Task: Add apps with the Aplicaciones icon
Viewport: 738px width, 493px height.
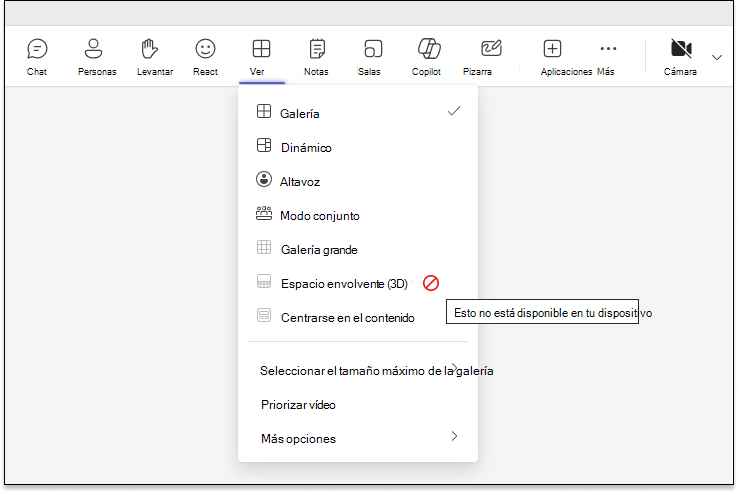Action: pyautogui.click(x=552, y=48)
